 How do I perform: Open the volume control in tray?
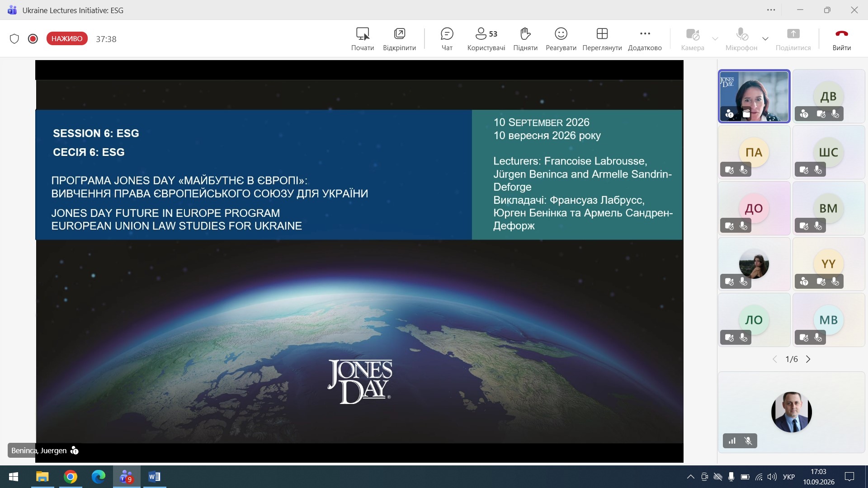pos(772,477)
